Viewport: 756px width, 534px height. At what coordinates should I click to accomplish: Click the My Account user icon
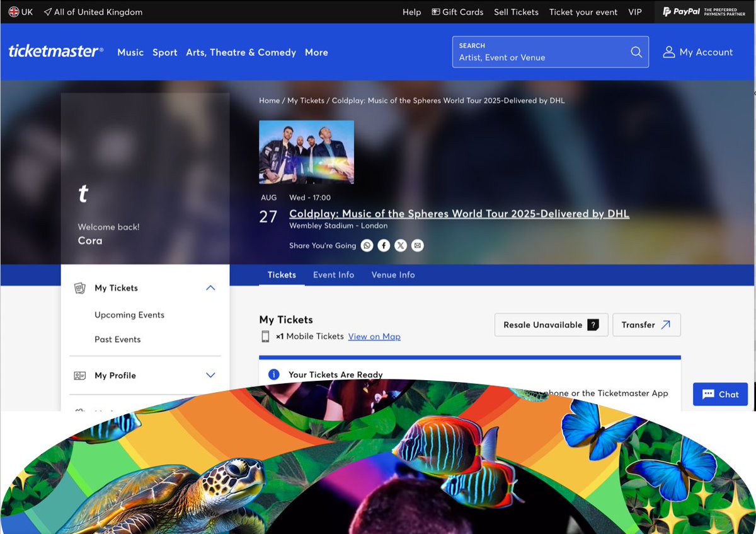[669, 52]
